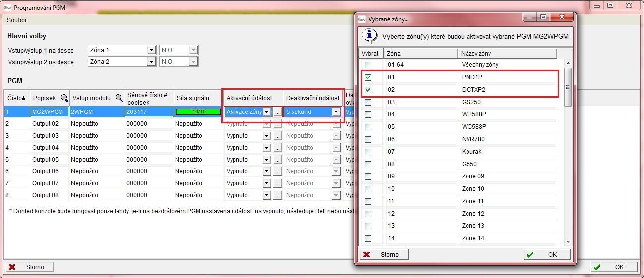The width and height of the screenshot is (644, 278).
Task: Click the ellipsis button beside Aktivace zóny
Action: click(277, 112)
